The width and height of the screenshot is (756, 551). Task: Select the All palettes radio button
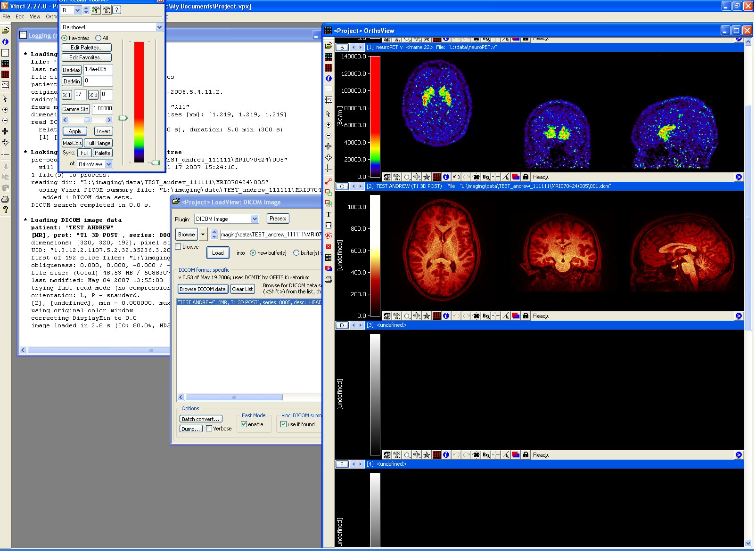pyautogui.click(x=99, y=38)
